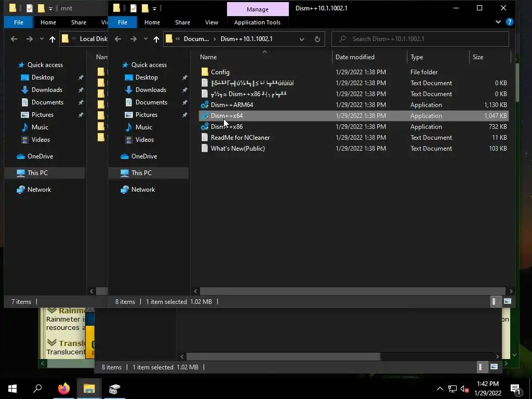
Task: Open recent locations dropdown in Dism++ window
Action: coord(145,39)
